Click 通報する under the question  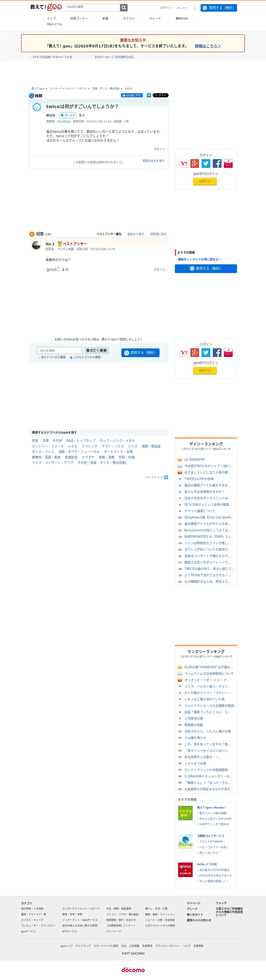click(159, 149)
